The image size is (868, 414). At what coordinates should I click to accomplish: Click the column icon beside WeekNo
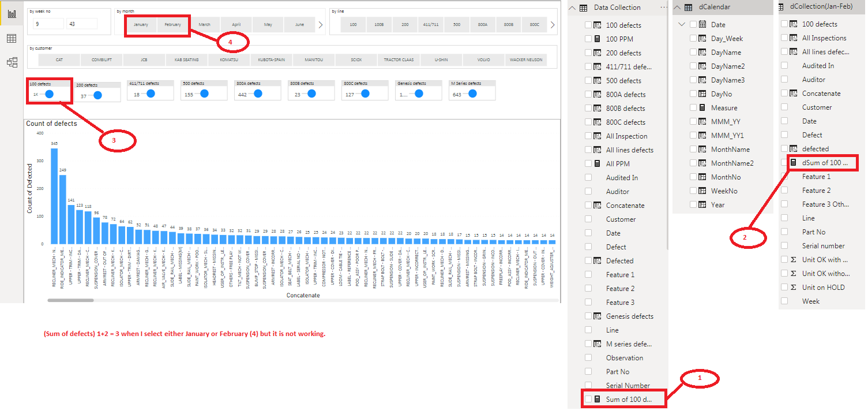(x=702, y=191)
